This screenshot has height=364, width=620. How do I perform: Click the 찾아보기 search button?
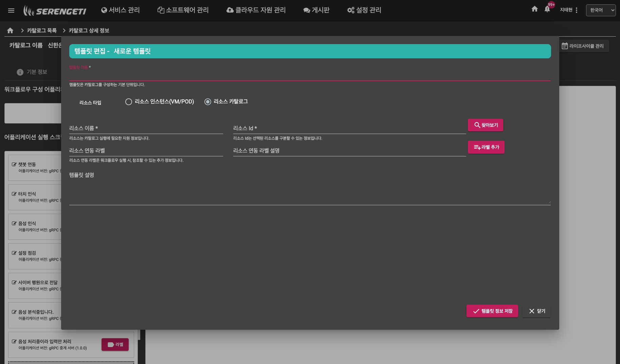[485, 125]
